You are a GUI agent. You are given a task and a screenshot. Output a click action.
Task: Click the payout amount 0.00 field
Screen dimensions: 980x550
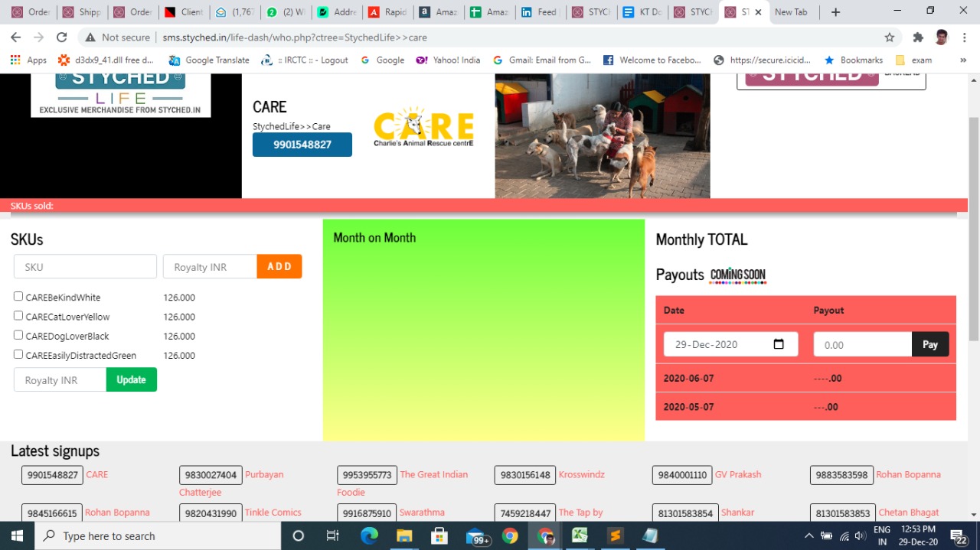click(x=863, y=344)
